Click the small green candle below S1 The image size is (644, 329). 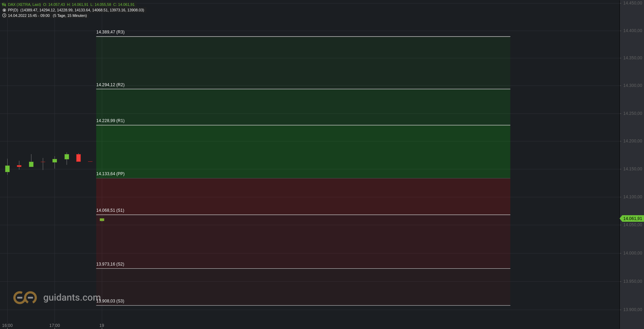click(102, 220)
